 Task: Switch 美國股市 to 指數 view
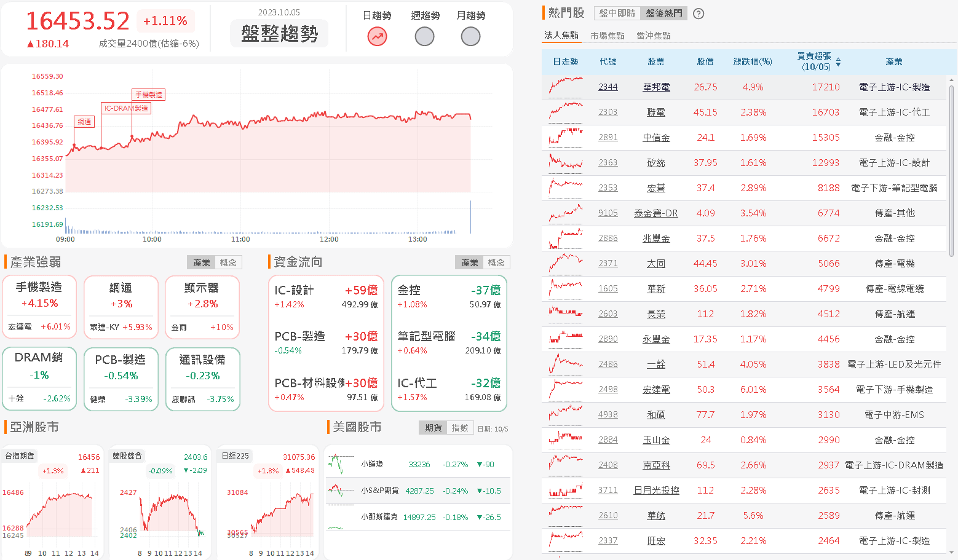[x=460, y=428]
